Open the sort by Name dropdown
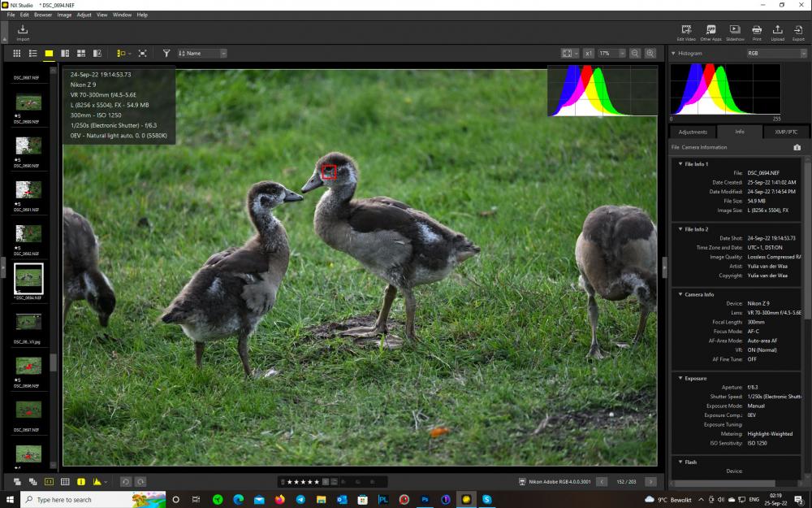 pos(202,54)
